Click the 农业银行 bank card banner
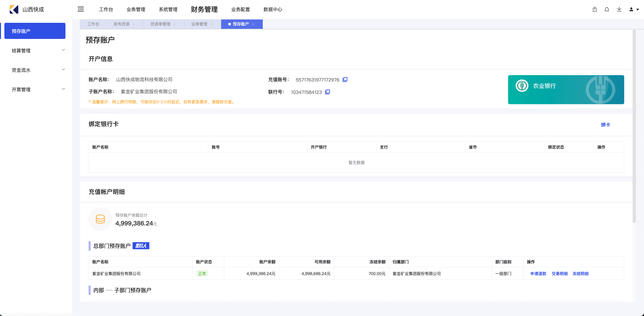Screen dimensions: 644x316 tap(566, 90)
